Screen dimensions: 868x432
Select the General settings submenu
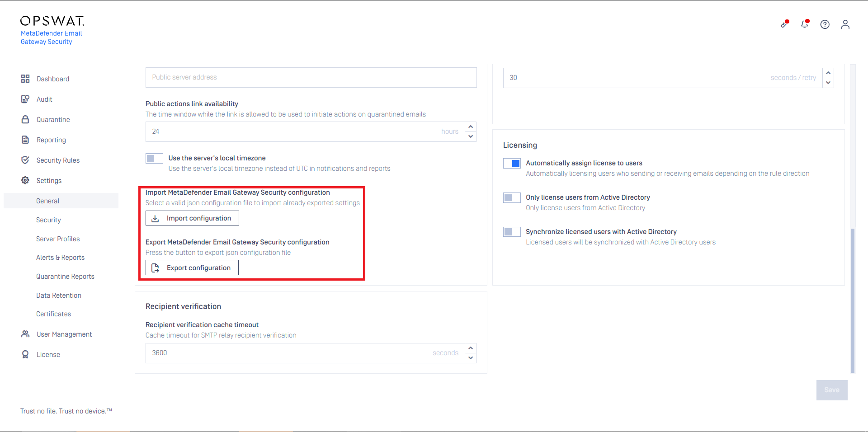[61, 201]
